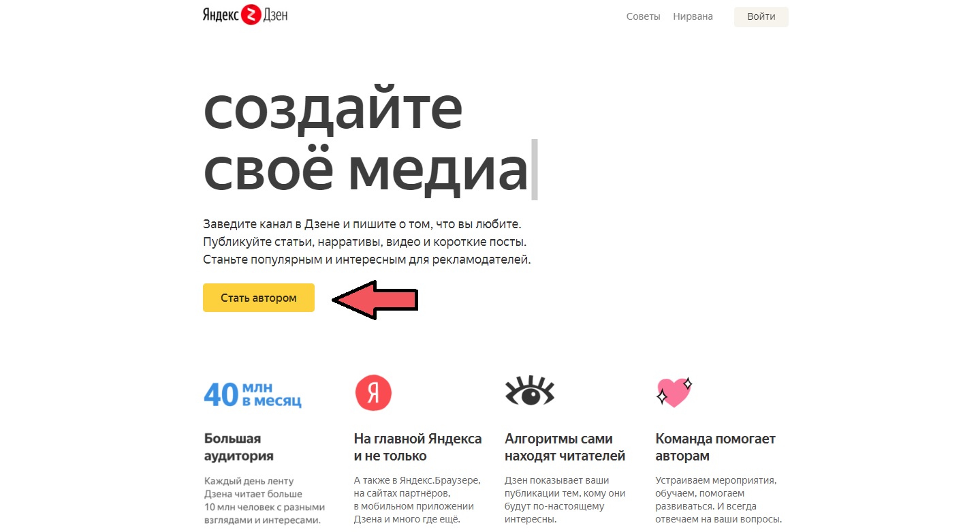Click the red Zen star icon
This screenshot has width=980, height=532.
pos(251,16)
